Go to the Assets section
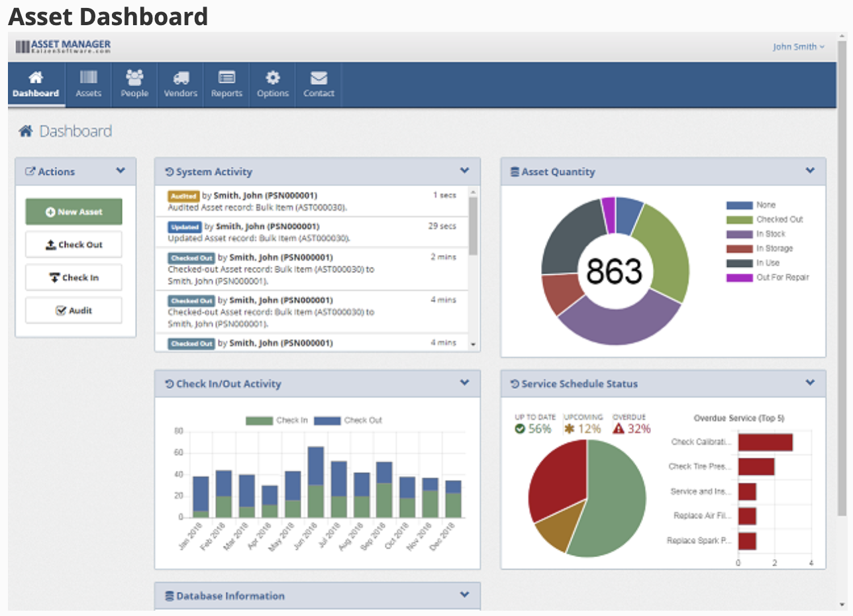Viewport: 853px width, 616px height. tap(88, 84)
